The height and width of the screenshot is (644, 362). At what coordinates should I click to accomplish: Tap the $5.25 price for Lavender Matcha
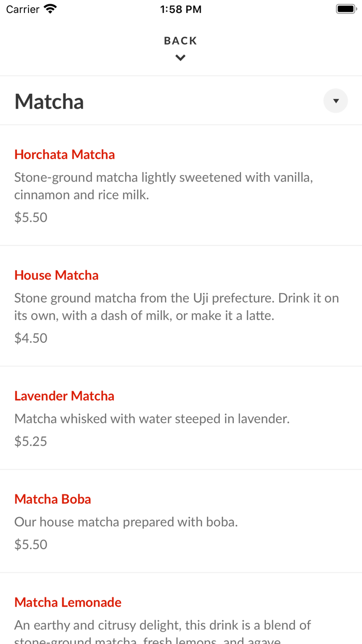click(31, 441)
